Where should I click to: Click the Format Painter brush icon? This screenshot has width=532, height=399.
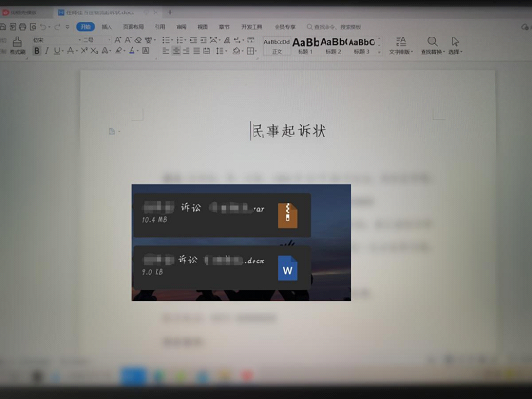tap(17, 45)
